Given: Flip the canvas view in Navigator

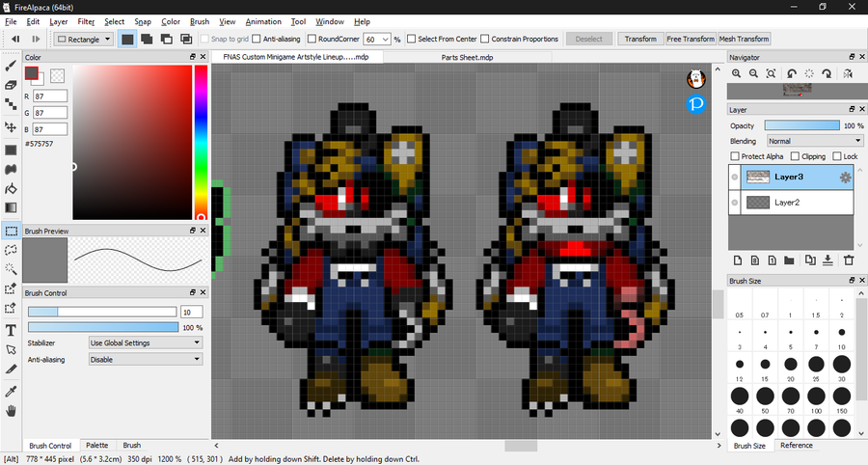Looking at the screenshot, I should click(x=848, y=73).
